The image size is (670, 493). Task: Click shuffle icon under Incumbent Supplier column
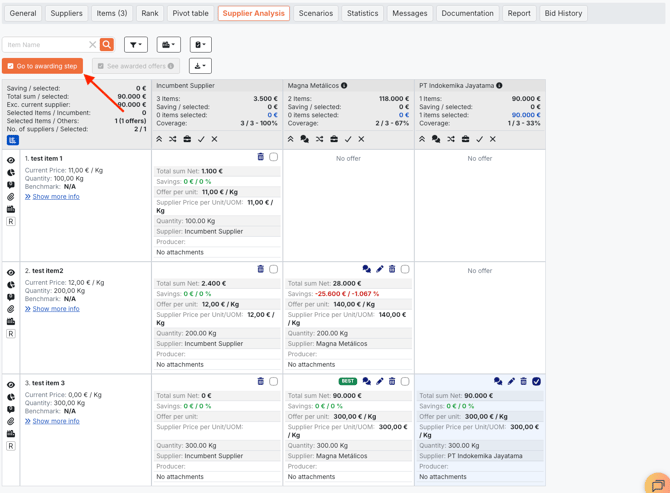pos(173,139)
